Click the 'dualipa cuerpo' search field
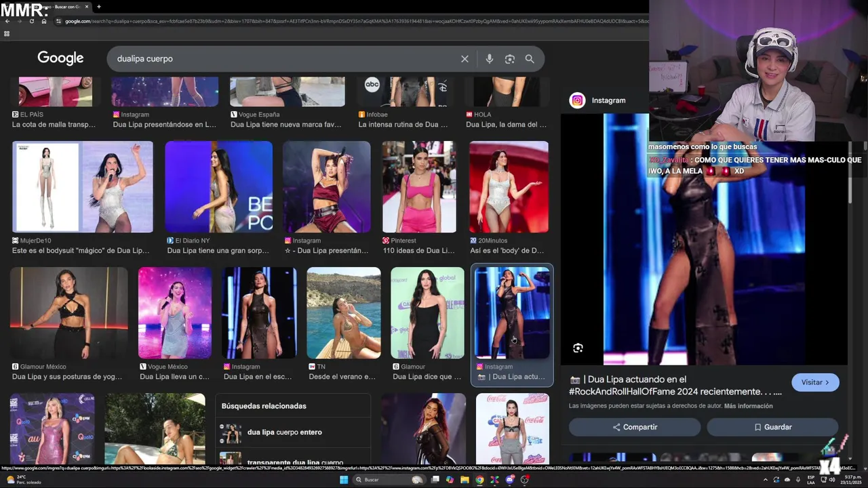Image resolution: width=868 pixels, height=488 pixels. [285, 59]
